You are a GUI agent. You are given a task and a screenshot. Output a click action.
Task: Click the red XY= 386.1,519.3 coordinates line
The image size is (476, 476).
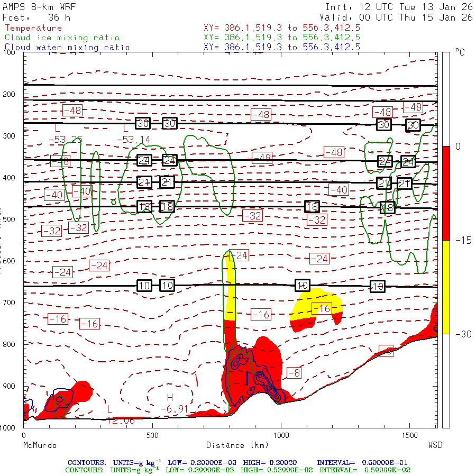click(282, 28)
